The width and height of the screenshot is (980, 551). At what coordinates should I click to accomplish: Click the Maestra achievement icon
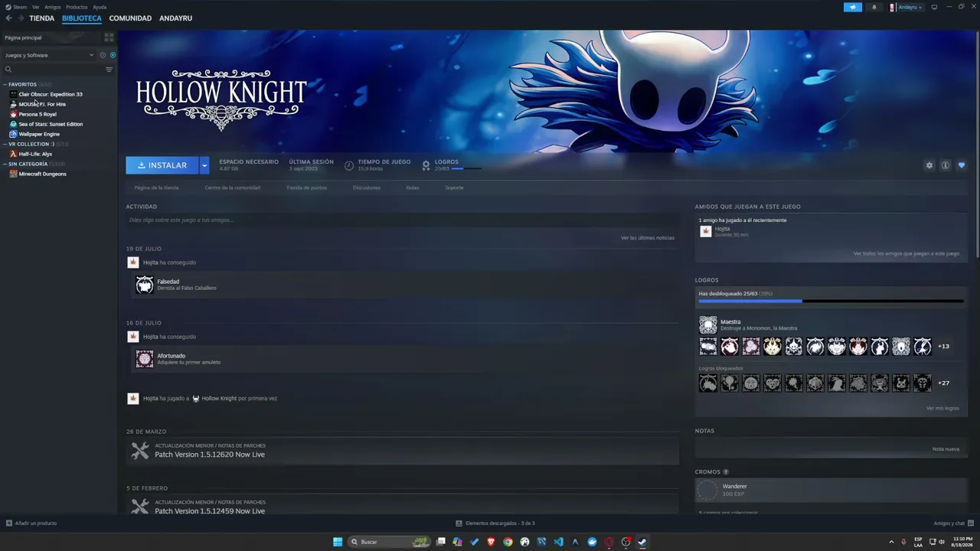[x=708, y=325]
